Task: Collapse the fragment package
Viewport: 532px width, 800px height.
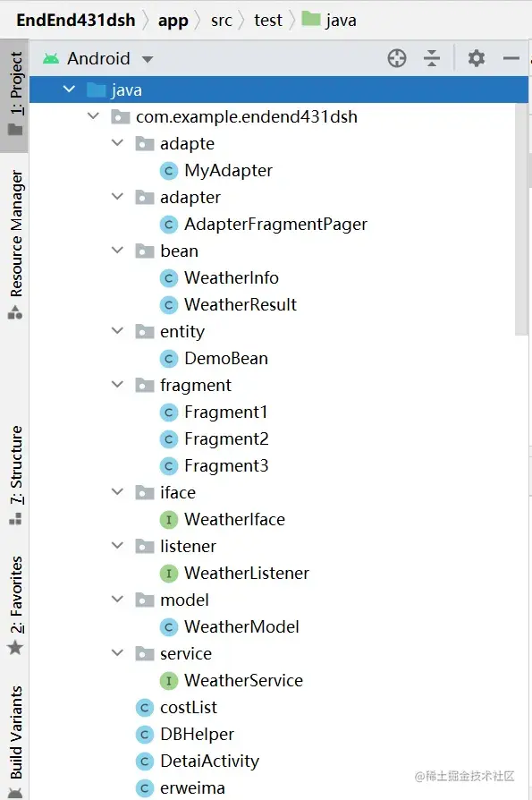Action: coord(118,384)
